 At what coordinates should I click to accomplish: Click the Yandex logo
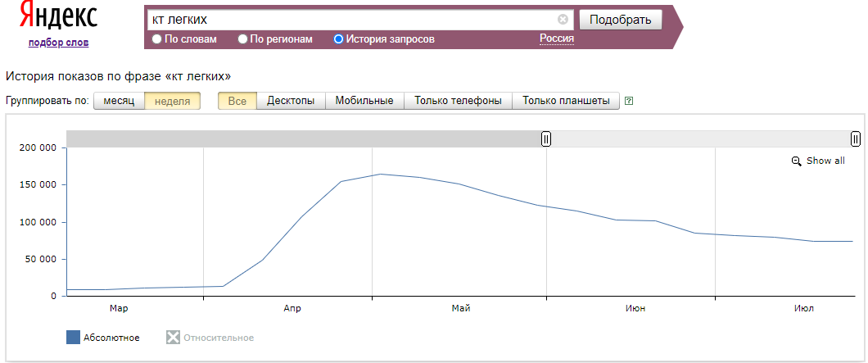click(58, 16)
